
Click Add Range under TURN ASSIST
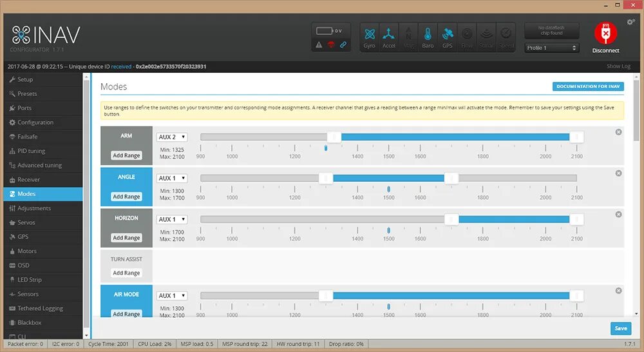click(126, 273)
